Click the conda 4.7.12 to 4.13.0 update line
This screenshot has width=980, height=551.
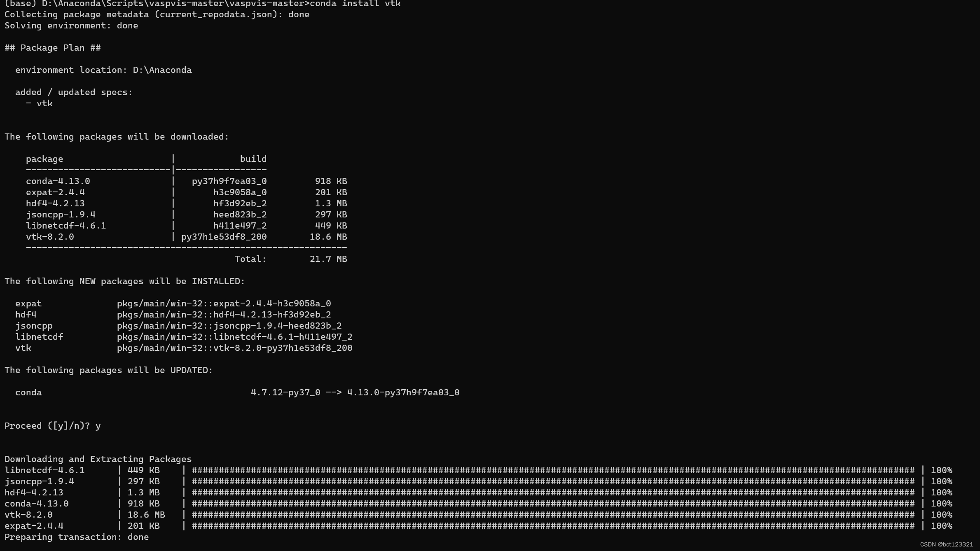click(355, 392)
